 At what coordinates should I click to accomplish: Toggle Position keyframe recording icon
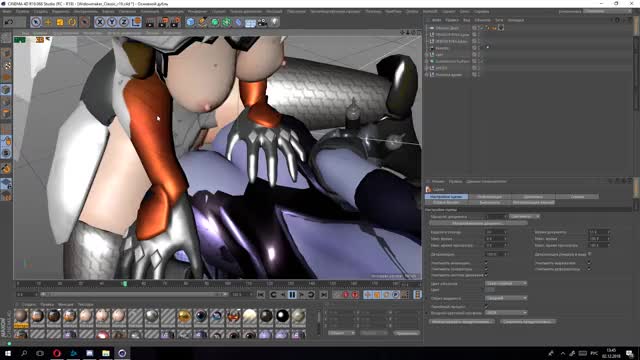pyautogui.click(x=367, y=294)
